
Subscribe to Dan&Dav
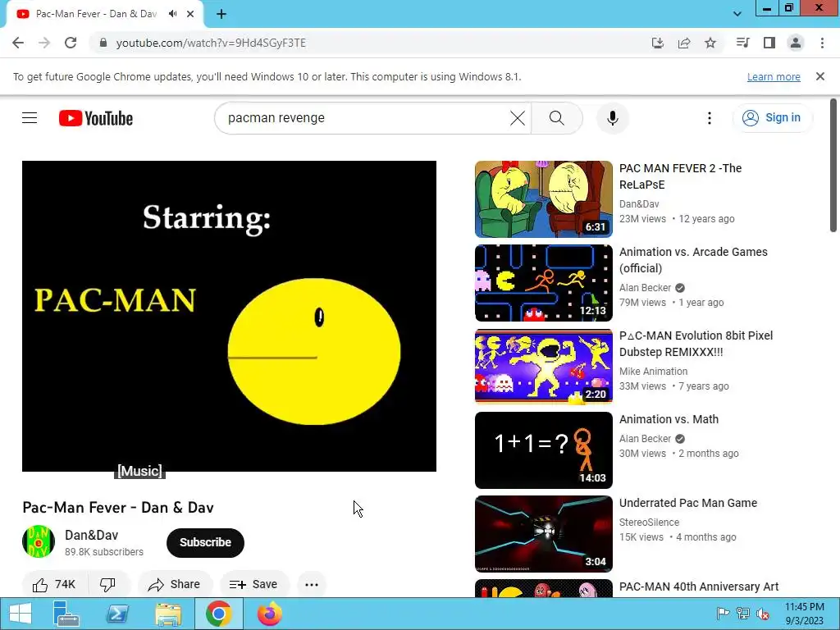click(x=205, y=543)
